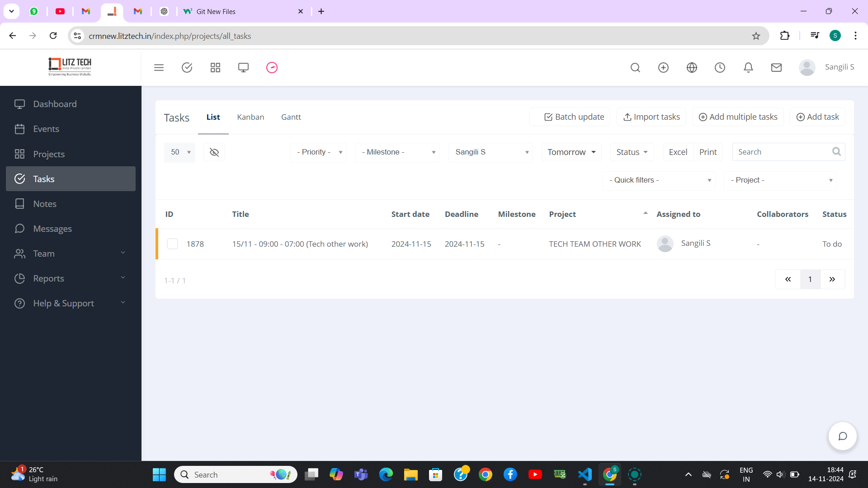This screenshot has width=868, height=488.
Task: Toggle the sidebar hamburger menu
Action: pos(159,68)
